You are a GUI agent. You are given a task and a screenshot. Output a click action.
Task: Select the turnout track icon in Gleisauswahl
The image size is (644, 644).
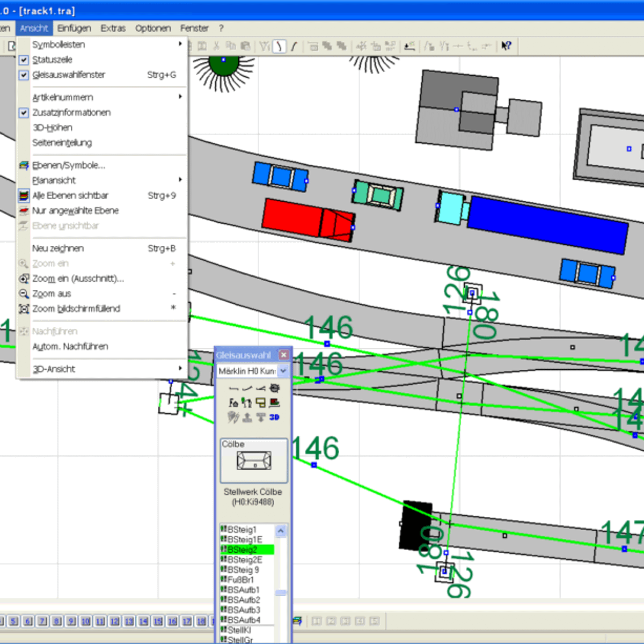tap(260, 388)
